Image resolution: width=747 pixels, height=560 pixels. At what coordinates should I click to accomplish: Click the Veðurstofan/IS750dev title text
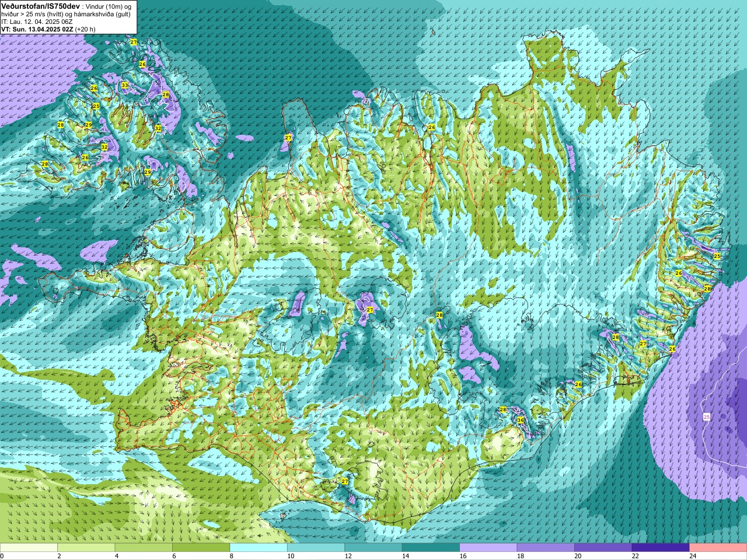pos(40,6)
